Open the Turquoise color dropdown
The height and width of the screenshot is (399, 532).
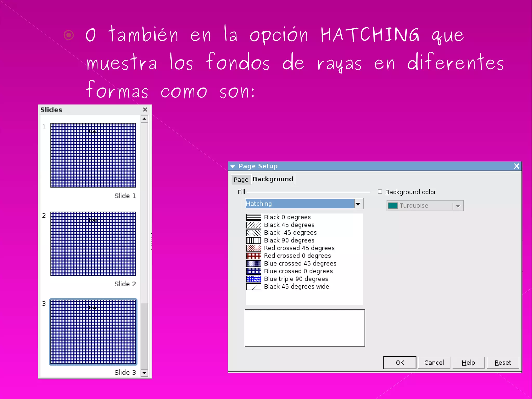pyautogui.click(x=458, y=206)
